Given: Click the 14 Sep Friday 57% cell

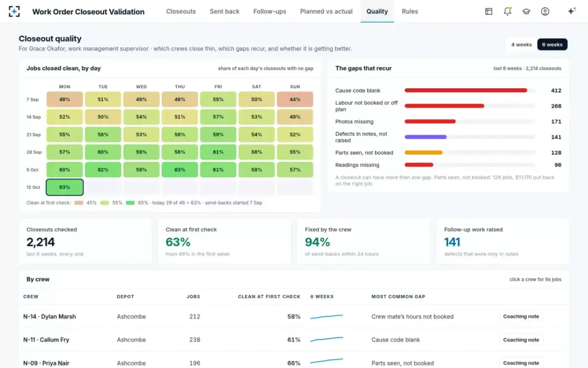Looking at the screenshot, I should pyautogui.click(x=218, y=117).
